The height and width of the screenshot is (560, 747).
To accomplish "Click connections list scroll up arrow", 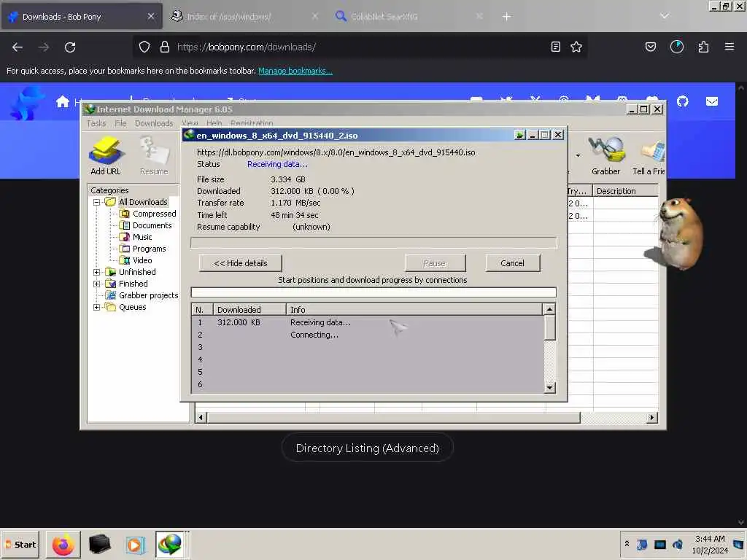I will [x=549, y=309].
